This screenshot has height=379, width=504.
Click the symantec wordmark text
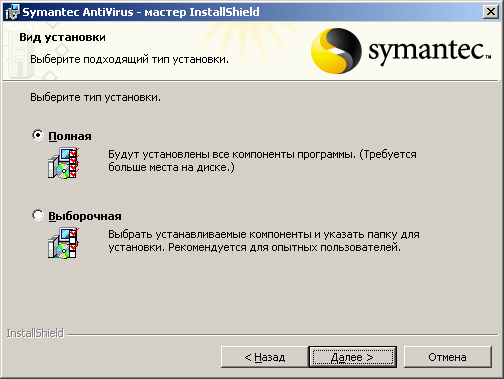click(x=429, y=52)
